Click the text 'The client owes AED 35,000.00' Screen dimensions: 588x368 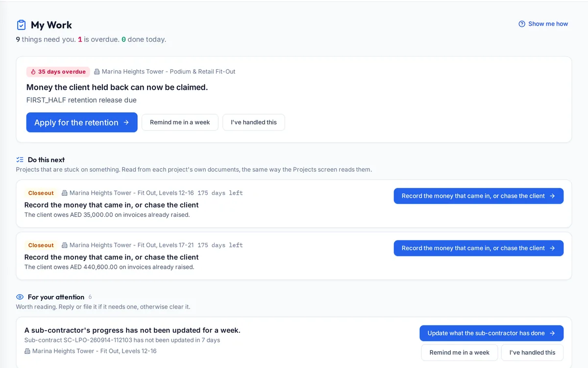(68, 215)
